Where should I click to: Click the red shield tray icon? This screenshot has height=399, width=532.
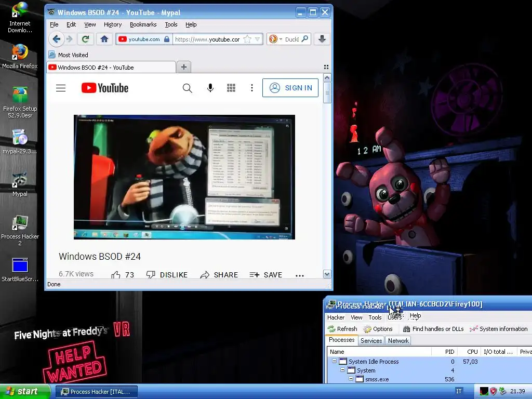point(494,391)
